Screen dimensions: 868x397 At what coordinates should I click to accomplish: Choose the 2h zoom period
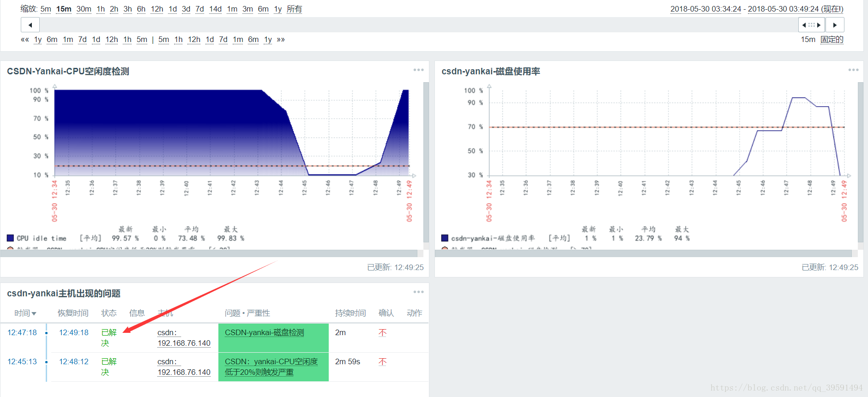click(x=114, y=9)
